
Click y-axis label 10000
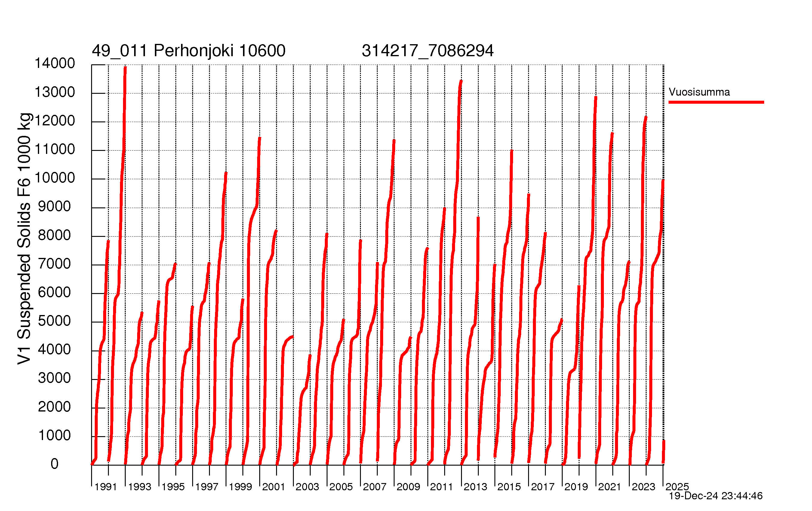(x=55, y=178)
